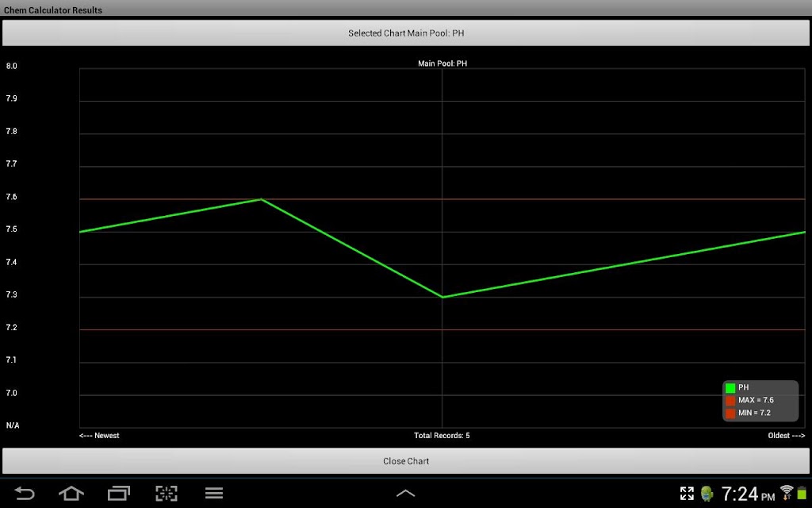Click the green PH legend swatch
The height and width of the screenshot is (508, 812).
(x=730, y=387)
